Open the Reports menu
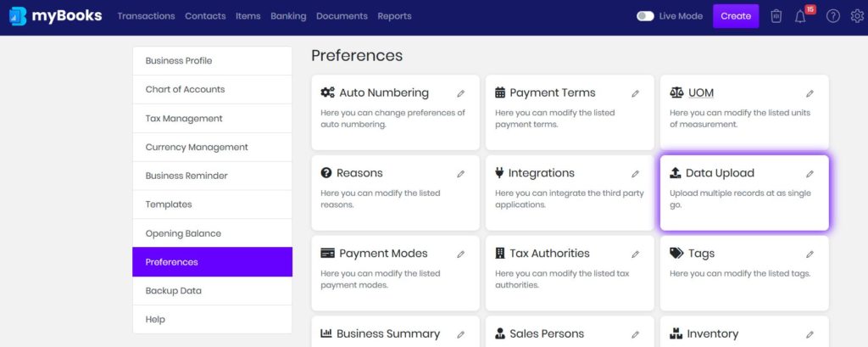Image resolution: width=868 pixels, height=347 pixels. (x=394, y=16)
